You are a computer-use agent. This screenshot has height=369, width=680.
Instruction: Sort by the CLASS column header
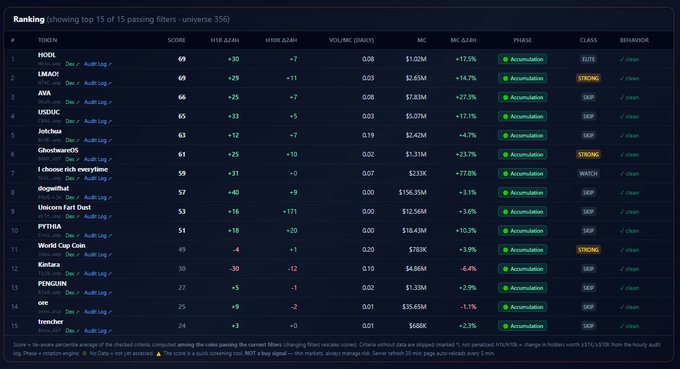(588, 40)
